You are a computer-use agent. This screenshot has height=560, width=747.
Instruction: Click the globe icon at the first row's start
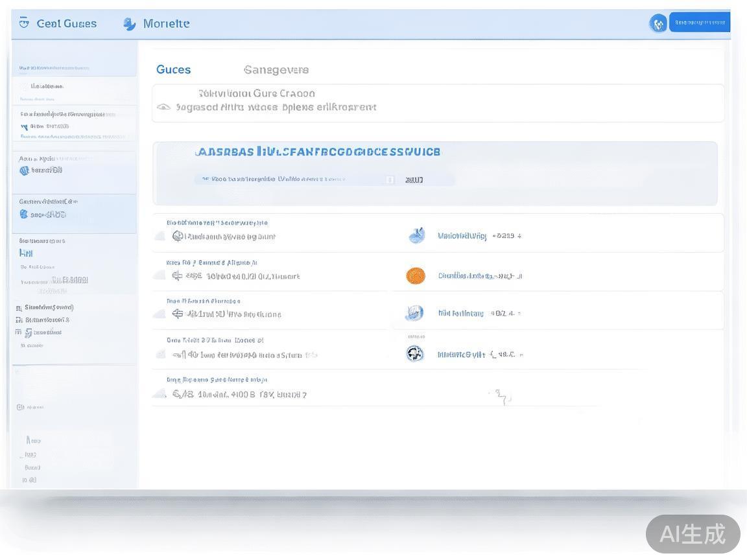pos(178,236)
